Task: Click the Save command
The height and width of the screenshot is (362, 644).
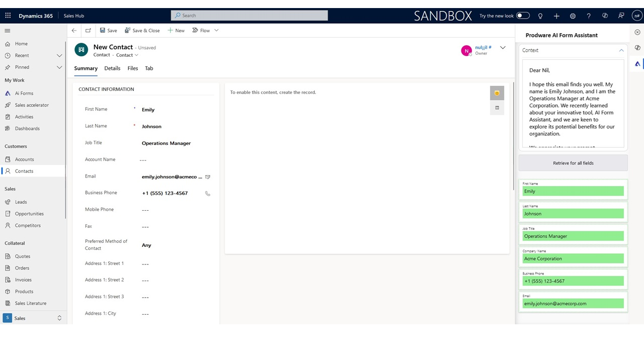Action: [108, 31]
